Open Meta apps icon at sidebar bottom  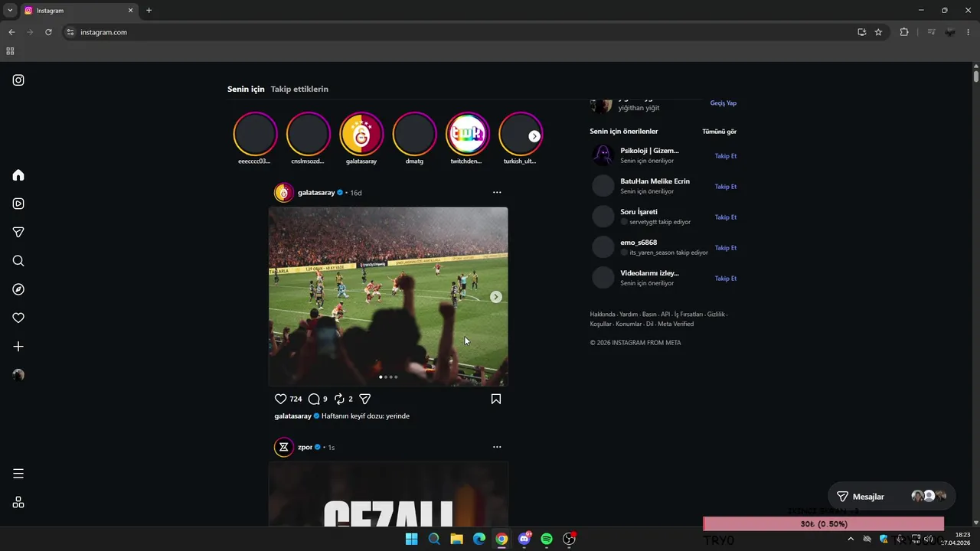(x=18, y=502)
